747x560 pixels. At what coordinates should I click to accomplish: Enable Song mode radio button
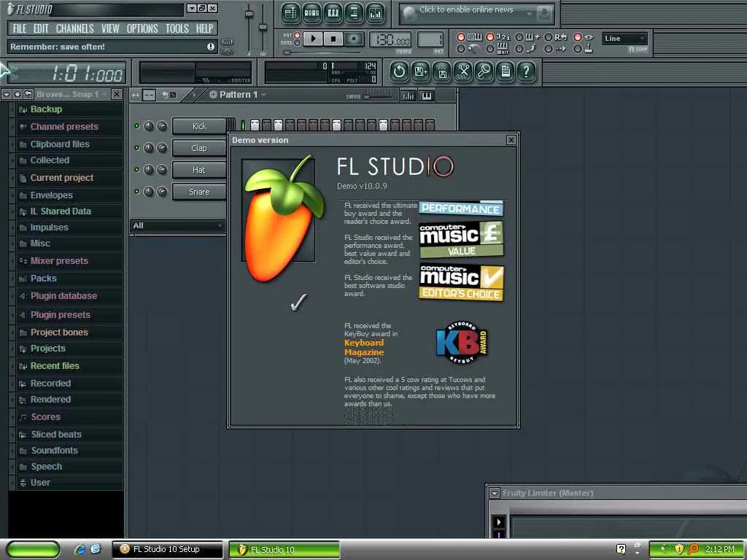(298, 43)
